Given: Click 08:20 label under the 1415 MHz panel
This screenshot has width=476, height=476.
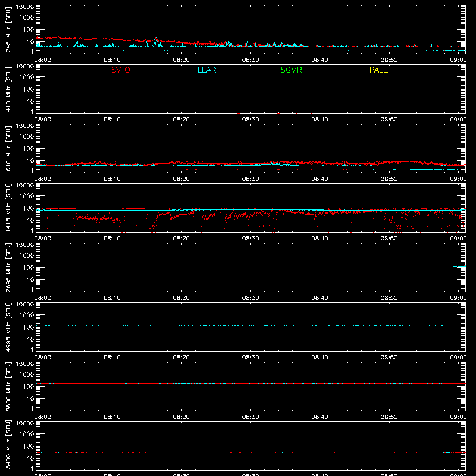Looking at the screenshot, I should pyautogui.click(x=181, y=239).
